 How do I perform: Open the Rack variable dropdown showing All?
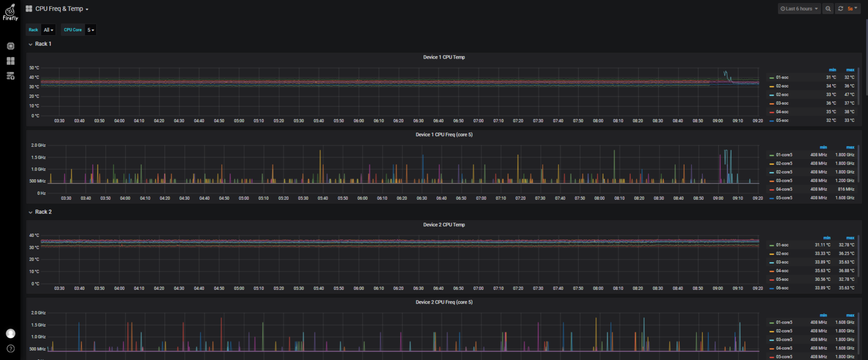(49, 30)
